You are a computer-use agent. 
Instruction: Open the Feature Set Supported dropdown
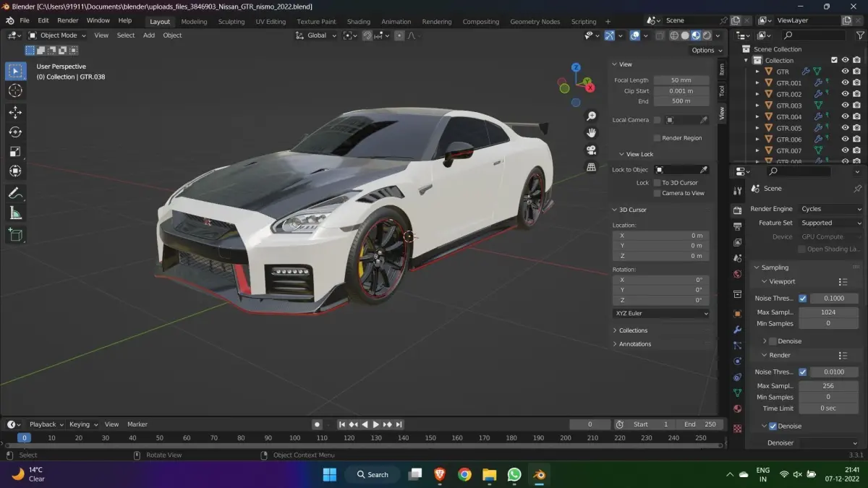click(830, 223)
